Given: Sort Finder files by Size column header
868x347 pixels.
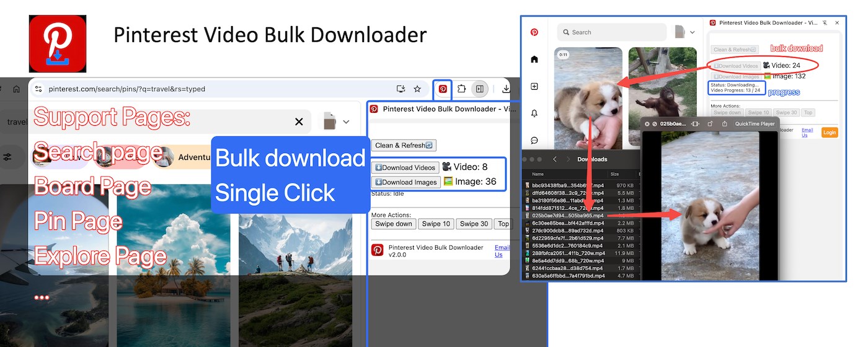Looking at the screenshot, I should (x=614, y=175).
